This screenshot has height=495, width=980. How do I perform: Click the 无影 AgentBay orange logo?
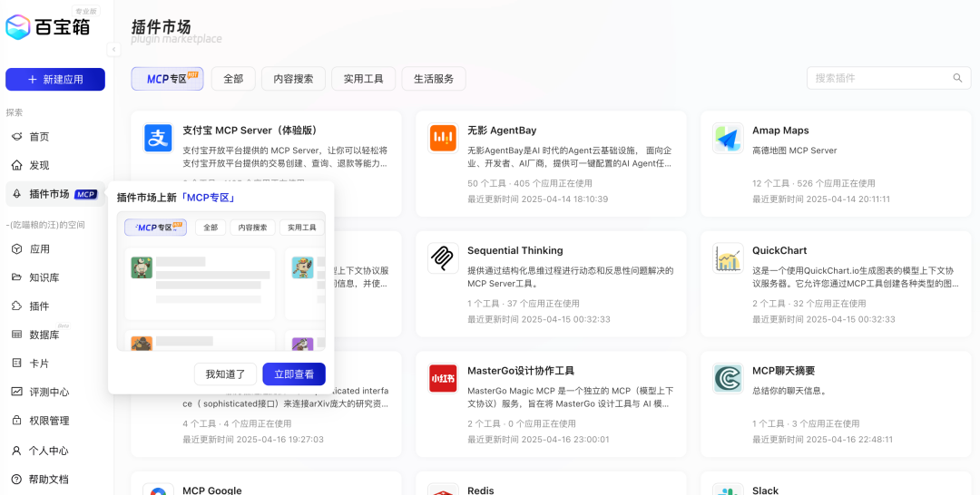pyautogui.click(x=443, y=138)
